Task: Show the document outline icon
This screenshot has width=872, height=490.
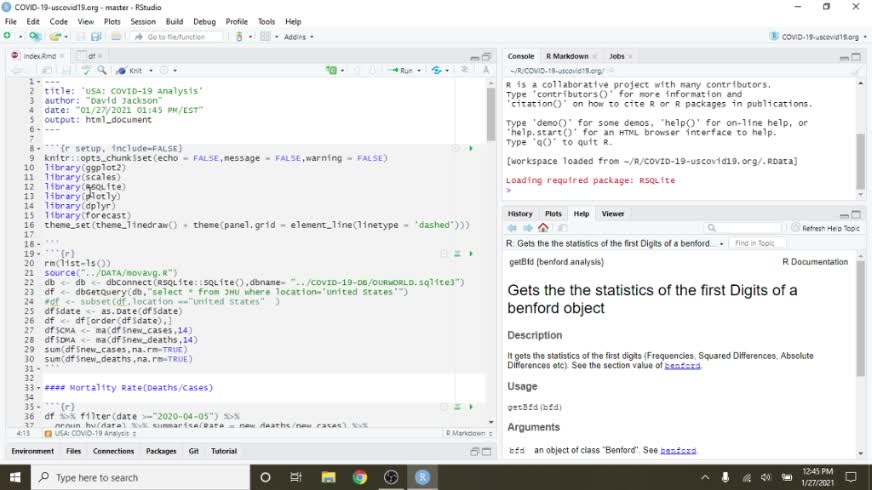Action: click(464, 70)
